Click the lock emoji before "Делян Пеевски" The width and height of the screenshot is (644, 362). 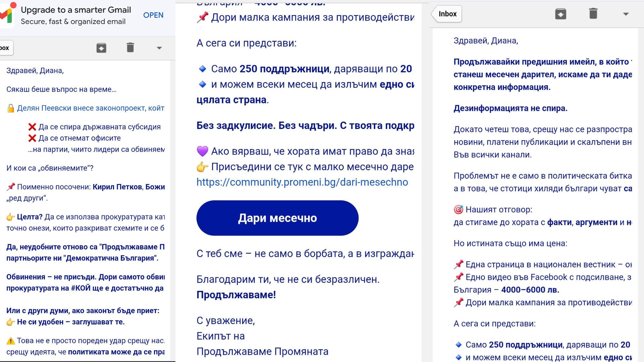tap(11, 108)
